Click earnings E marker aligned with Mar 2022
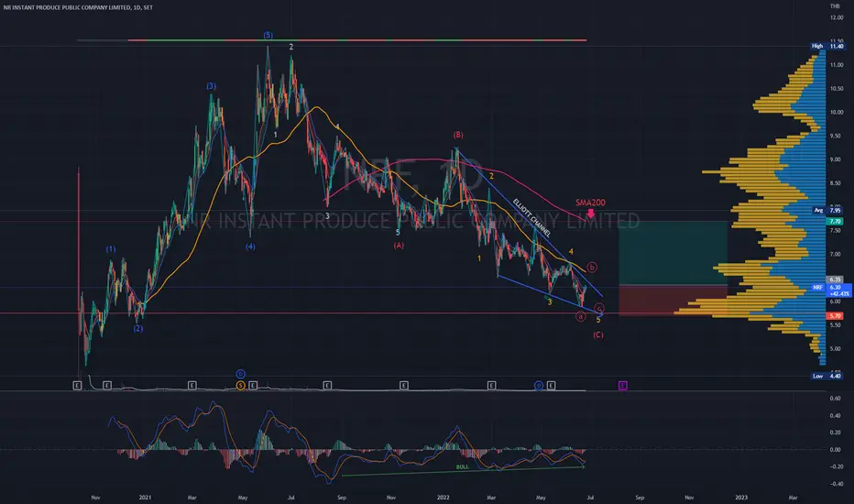Screen dimensions: 854x504 pos(491,385)
